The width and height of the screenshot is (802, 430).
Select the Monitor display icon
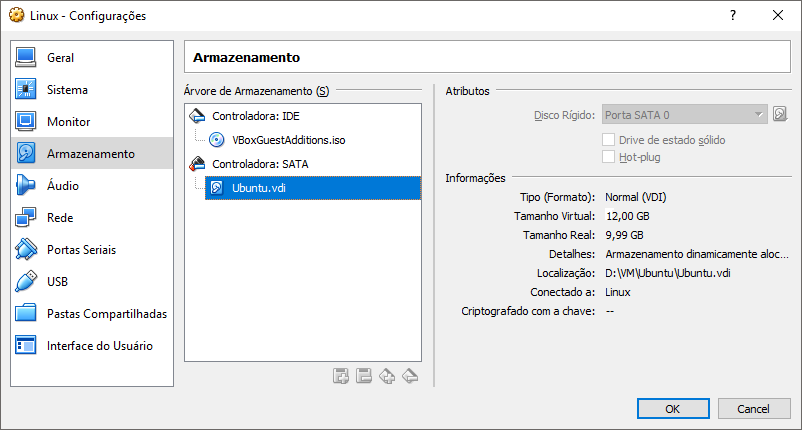[26, 122]
